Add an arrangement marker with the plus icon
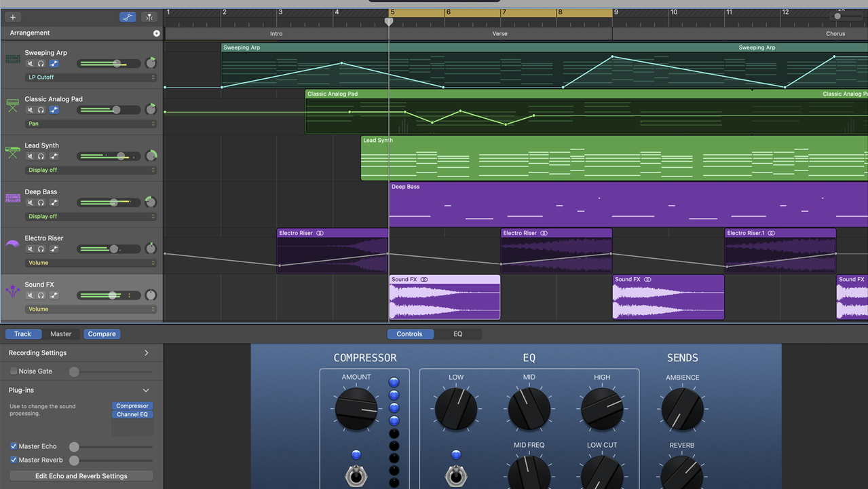This screenshot has width=868, height=489. point(157,33)
